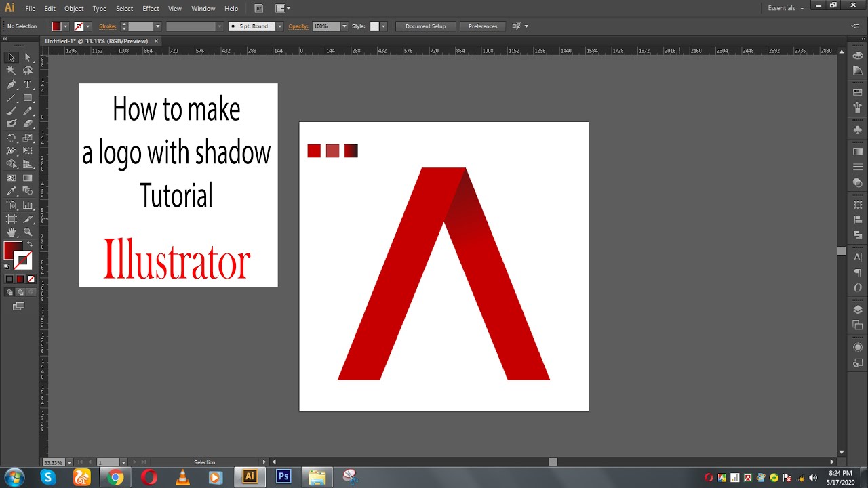
Task: Open the Essentials workspace switcher
Action: click(785, 8)
